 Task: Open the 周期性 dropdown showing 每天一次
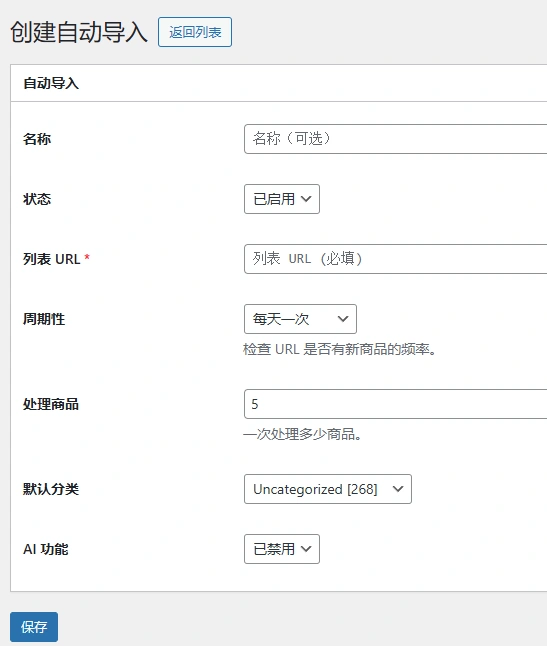click(300, 319)
